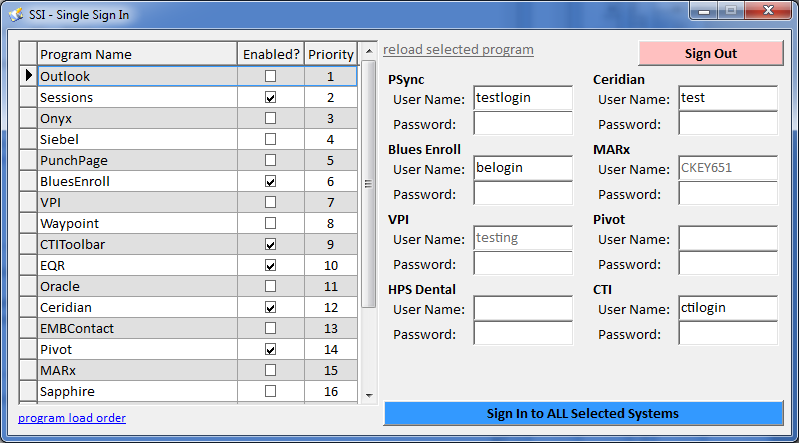Click the EQR program name cell

[137, 265]
